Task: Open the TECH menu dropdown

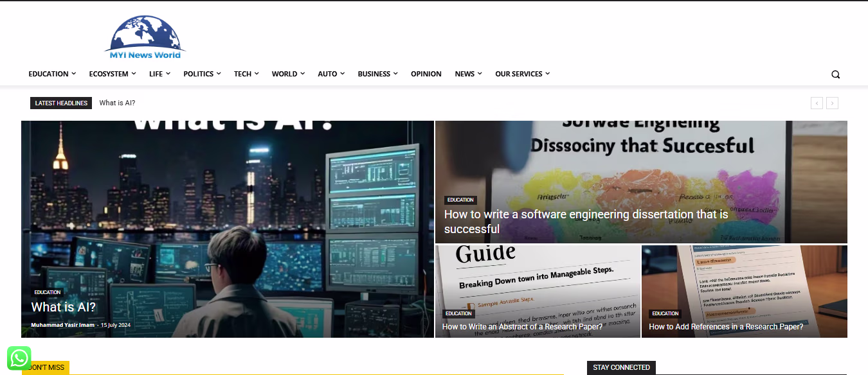Action: tap(242, 74)
